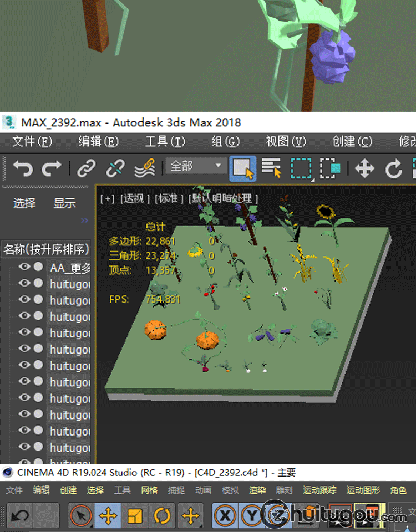Choose the Rectangular Selection Region tool
416x532 pixels.
[x=301, y=168]
